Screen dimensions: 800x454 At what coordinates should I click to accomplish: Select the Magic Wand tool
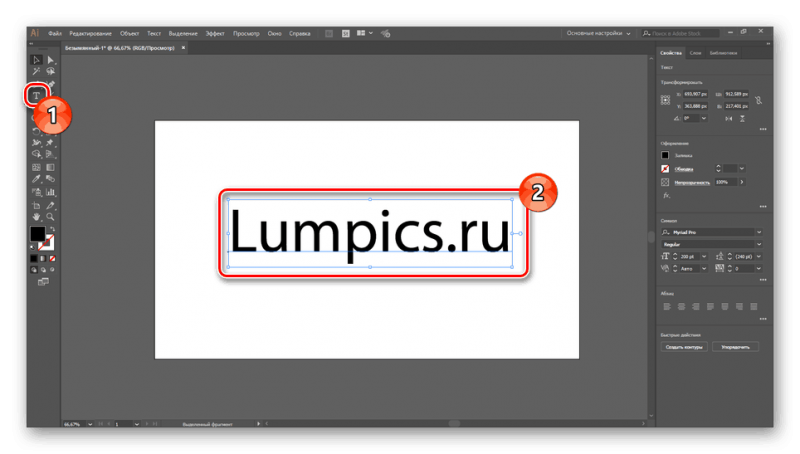coord(36,71)
